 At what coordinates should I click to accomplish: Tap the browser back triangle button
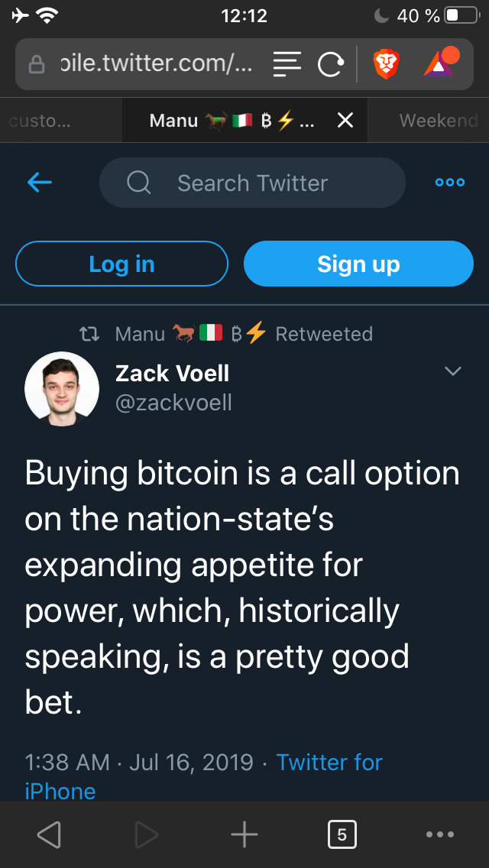(49, 834)
